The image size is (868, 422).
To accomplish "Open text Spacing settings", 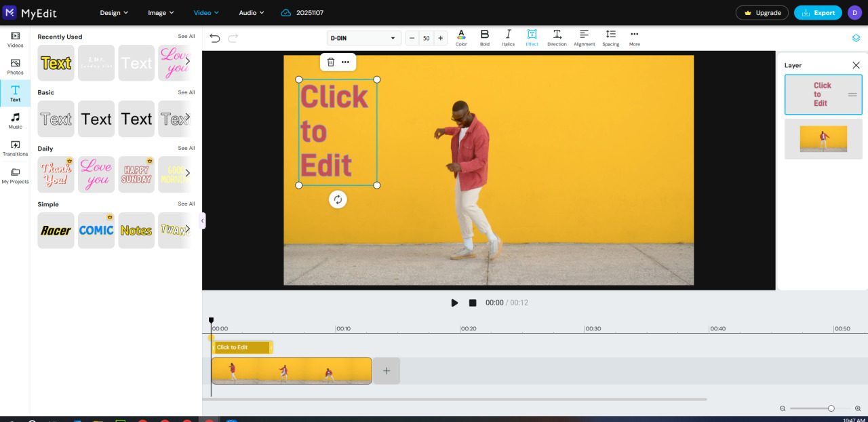I will click(610, 37).
